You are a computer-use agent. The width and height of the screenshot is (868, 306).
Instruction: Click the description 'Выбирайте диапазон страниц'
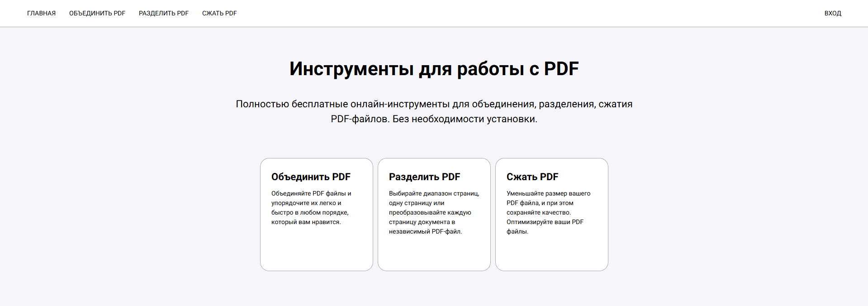(x=434, y=212)
